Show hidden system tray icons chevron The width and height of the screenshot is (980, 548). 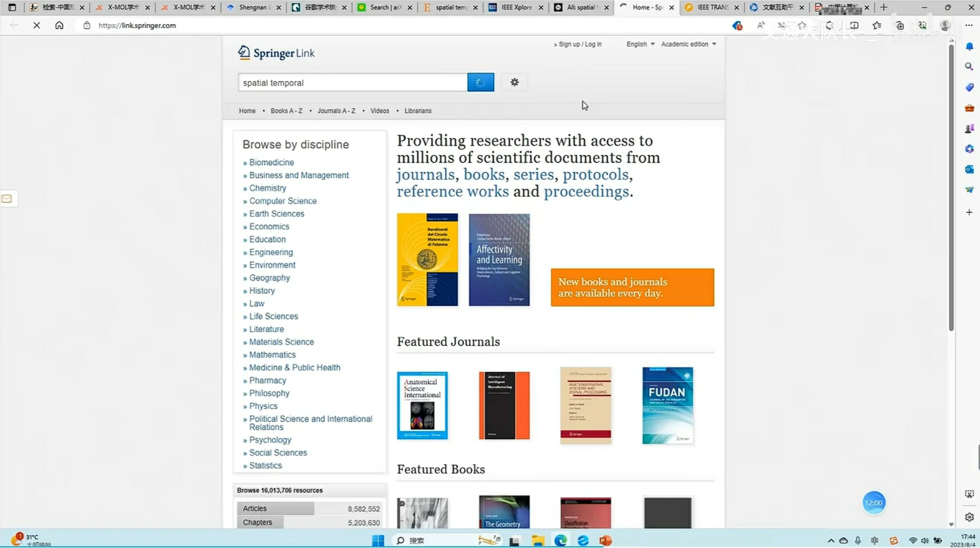[x=830, y=540]
